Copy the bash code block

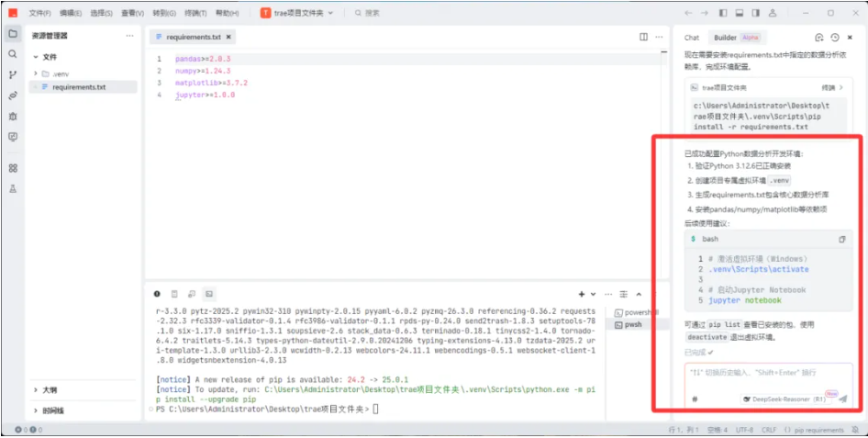pyautogui.click(x=841, y=239)
